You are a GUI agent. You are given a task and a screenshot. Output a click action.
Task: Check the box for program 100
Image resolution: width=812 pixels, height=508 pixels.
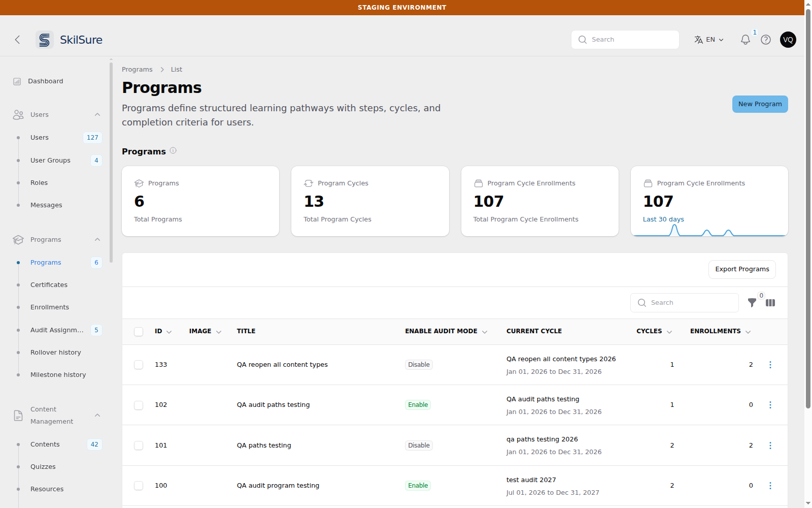coord(139,486)
